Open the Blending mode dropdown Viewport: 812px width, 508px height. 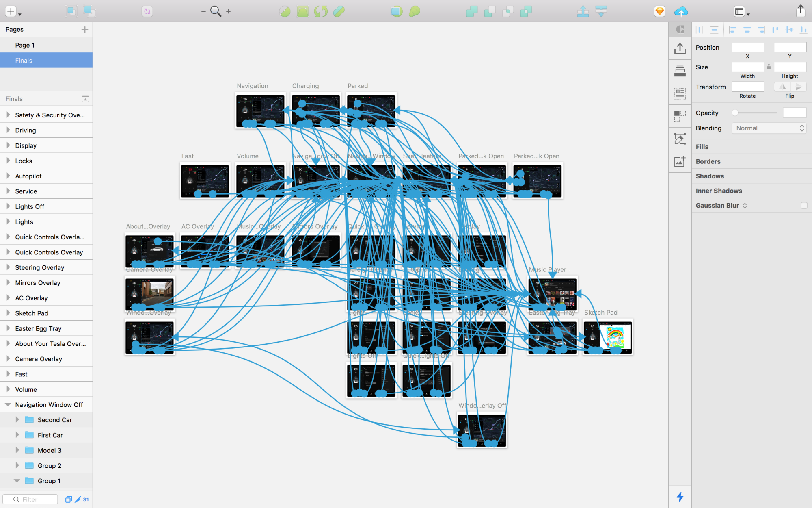769,128
